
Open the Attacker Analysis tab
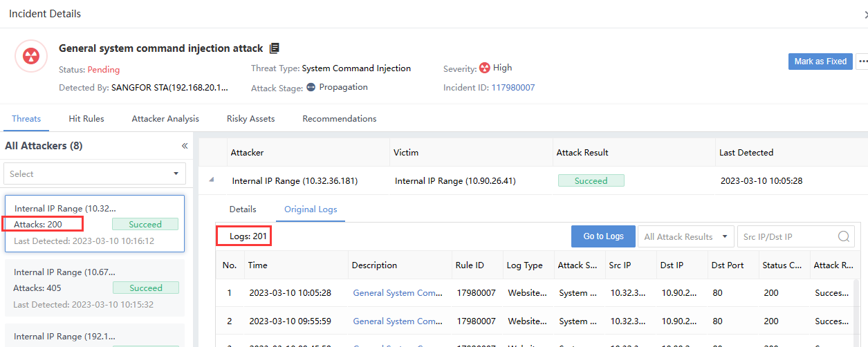pos(165,119)
